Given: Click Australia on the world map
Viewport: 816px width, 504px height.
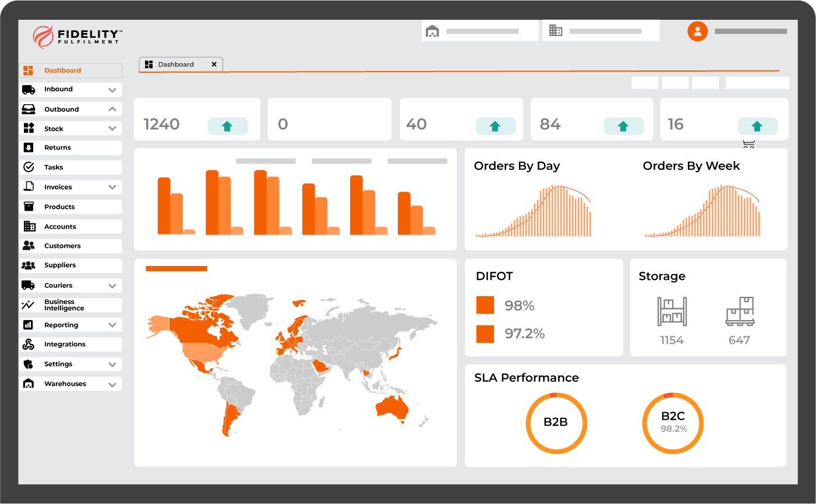Looking at the screenshot, I should pos(392,407).
